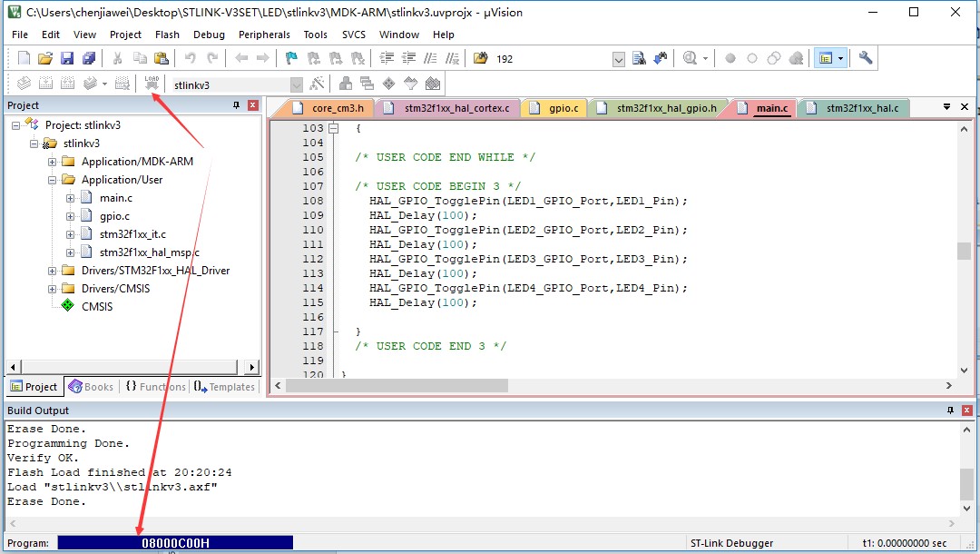Insert breakpoint red circle icon
The height and width of the screenshot is (554, 980).
pyautogui.click(x=730, y=58)
